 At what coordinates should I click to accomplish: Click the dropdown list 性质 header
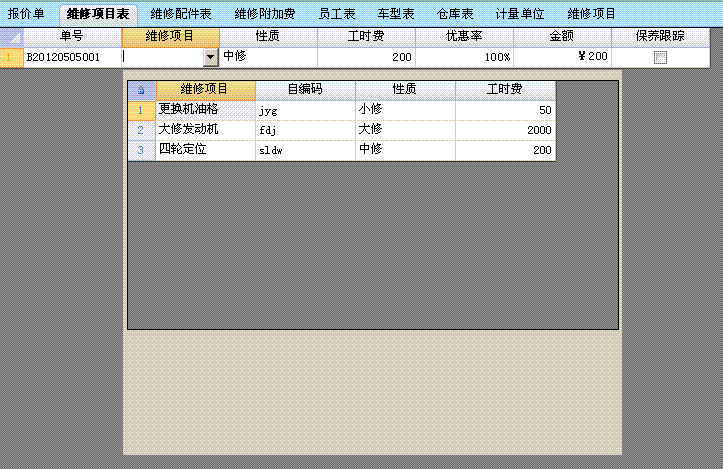pyautogui.click(x=405, y=90)
